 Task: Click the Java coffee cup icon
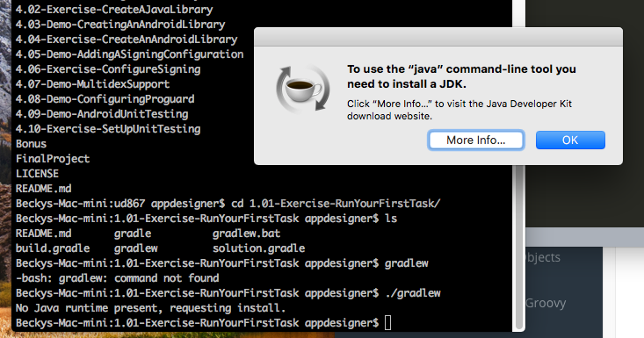pos(303,88)
